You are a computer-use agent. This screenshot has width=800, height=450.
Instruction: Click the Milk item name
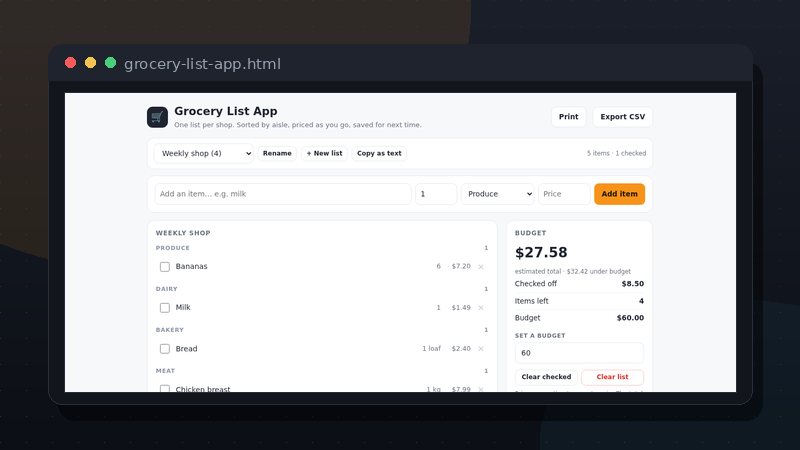point(183,308)
